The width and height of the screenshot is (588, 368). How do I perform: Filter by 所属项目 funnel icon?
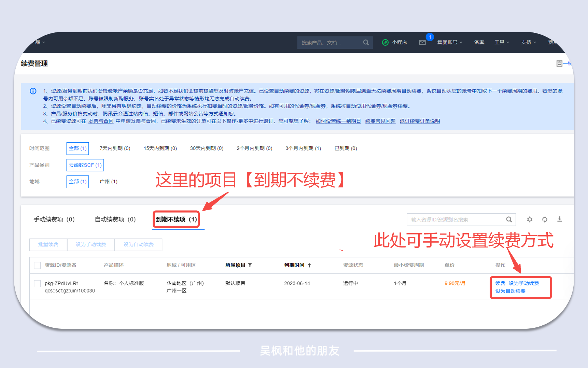[x=250, y=265]
